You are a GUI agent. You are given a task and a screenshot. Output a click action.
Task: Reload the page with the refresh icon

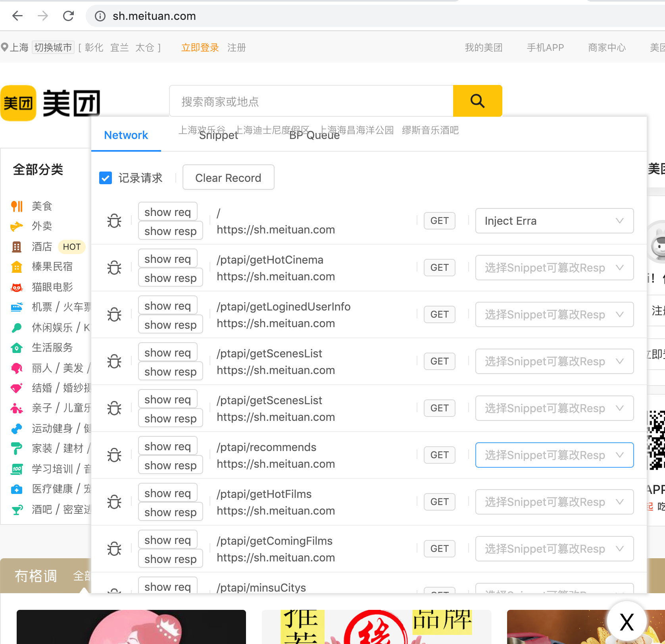[69, 16]
